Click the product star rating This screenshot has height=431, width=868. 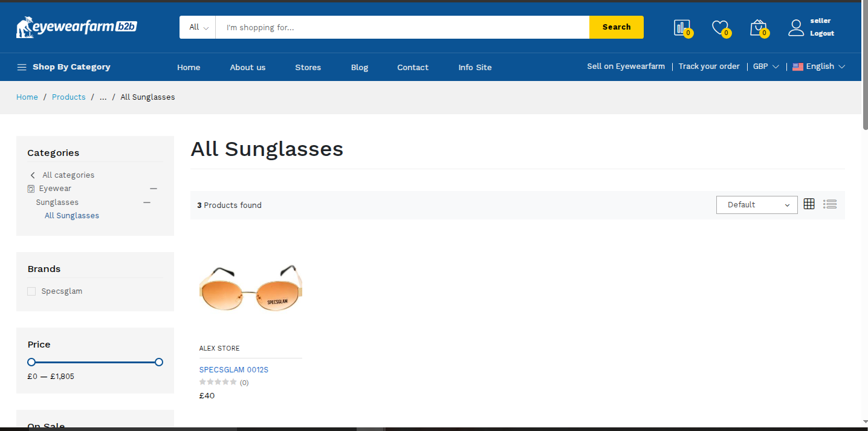(x=218, y=382)
